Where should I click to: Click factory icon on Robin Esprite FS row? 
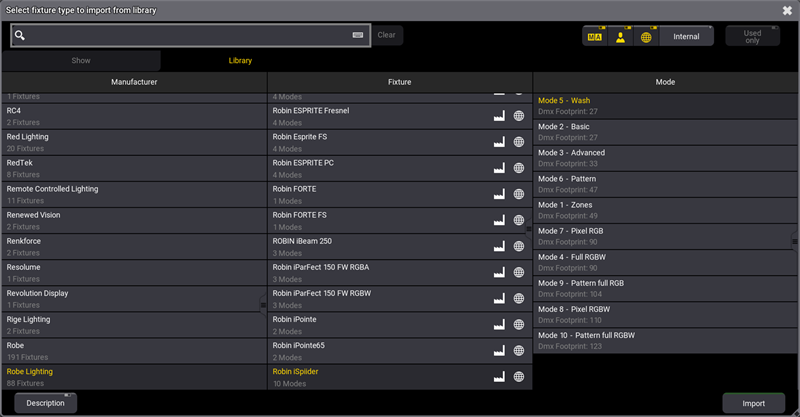pos(498,142)
